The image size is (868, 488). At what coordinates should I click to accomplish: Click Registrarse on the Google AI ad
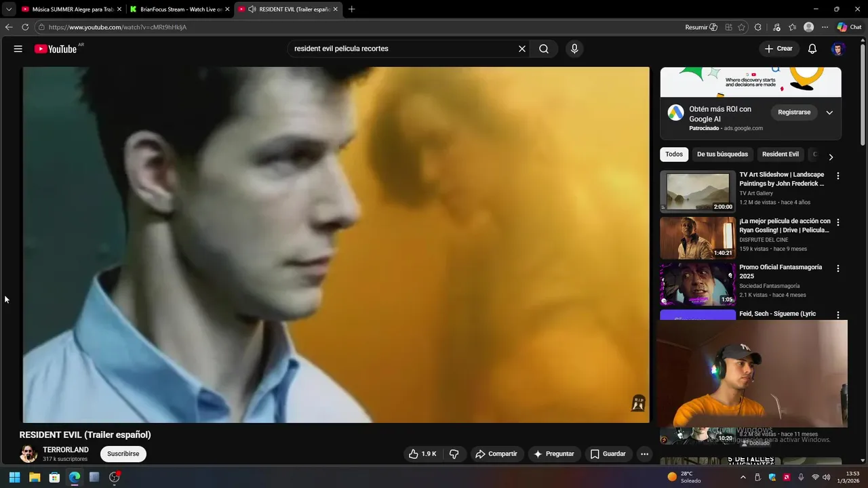coord(794,112)
